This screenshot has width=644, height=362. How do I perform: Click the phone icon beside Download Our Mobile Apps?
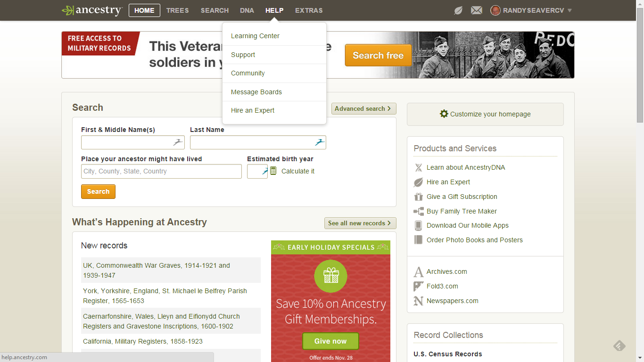pyautogui.click(x=418, y=225)
